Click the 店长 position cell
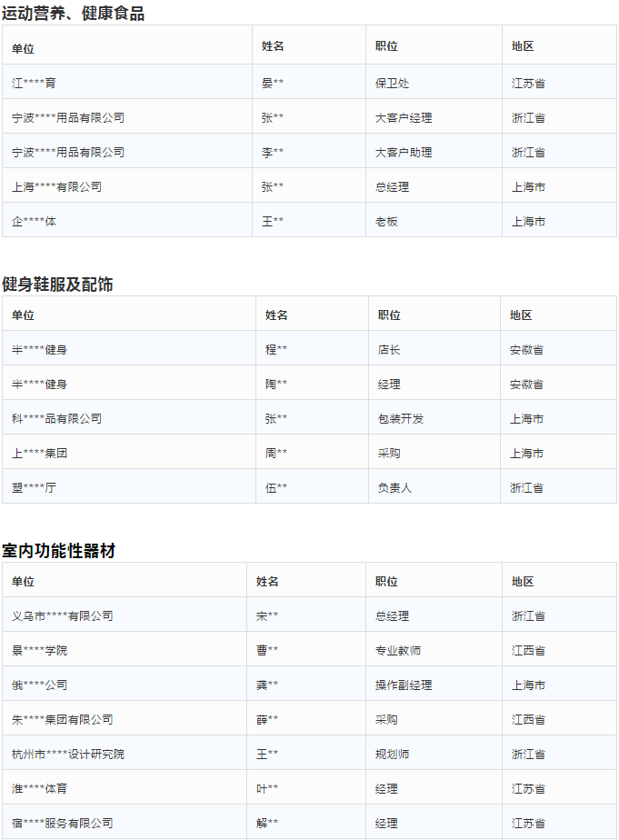 [x=389, y=349]
